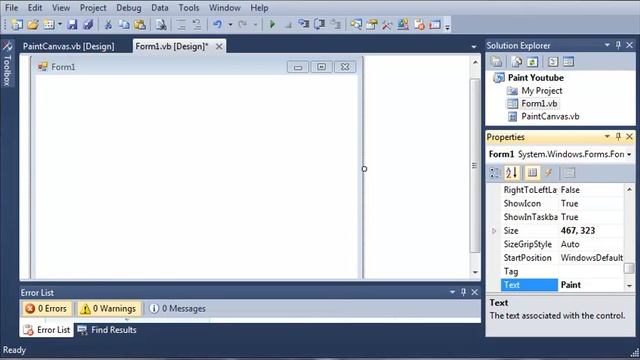
Task: Click the Step Into toolbar icon
Action: tap(303, 24)
